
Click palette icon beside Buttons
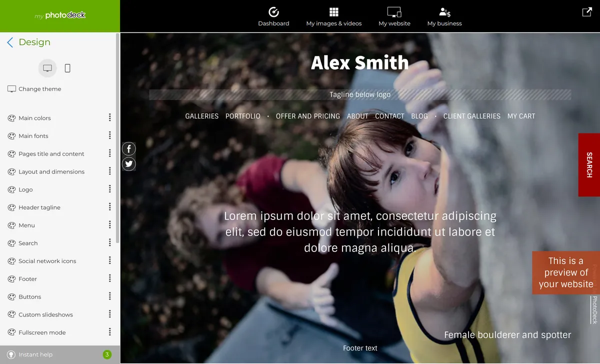click(x=11, y=297)
